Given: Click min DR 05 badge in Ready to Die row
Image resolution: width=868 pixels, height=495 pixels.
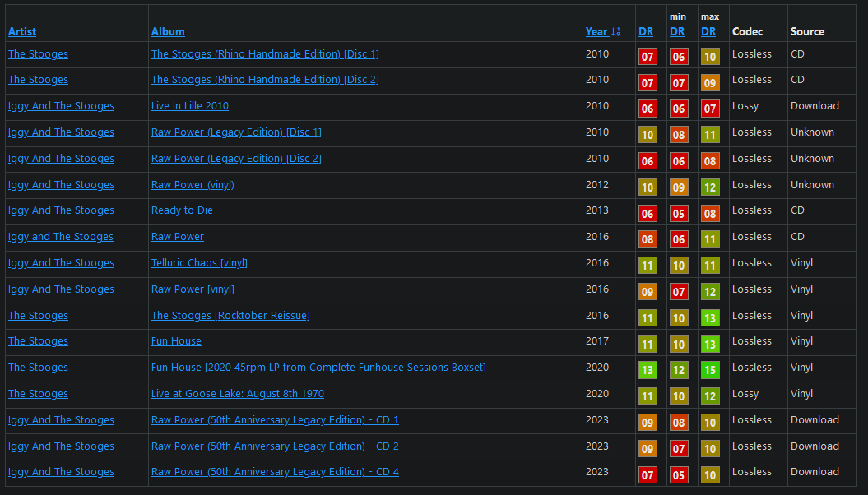Looking at the screenshot, I should (679, 214).
